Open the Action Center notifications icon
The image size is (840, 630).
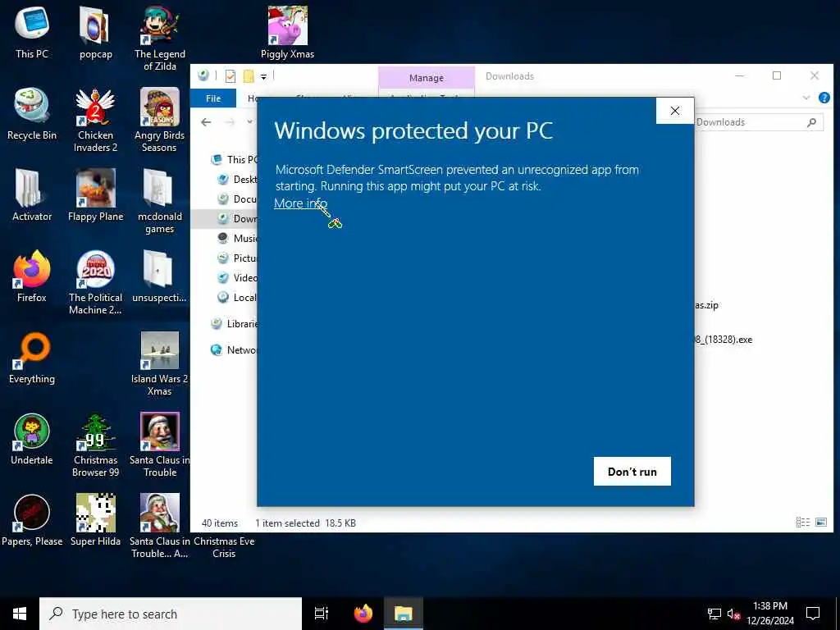(813, 614)
